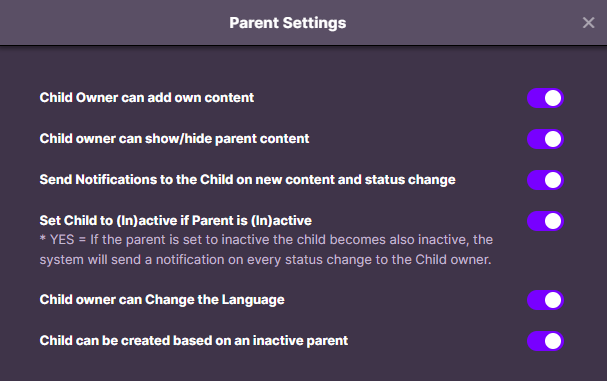This screenshot has height=381, width=607.
Task: Click white knob of Change the Language switch
Action: click(x=553, y=300)
